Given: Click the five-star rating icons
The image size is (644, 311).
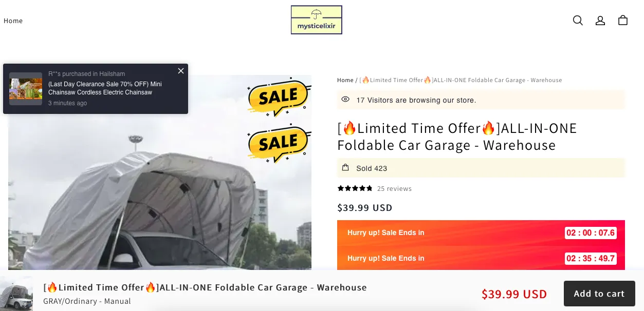Looking at the screenshot, I should point(355,188).
